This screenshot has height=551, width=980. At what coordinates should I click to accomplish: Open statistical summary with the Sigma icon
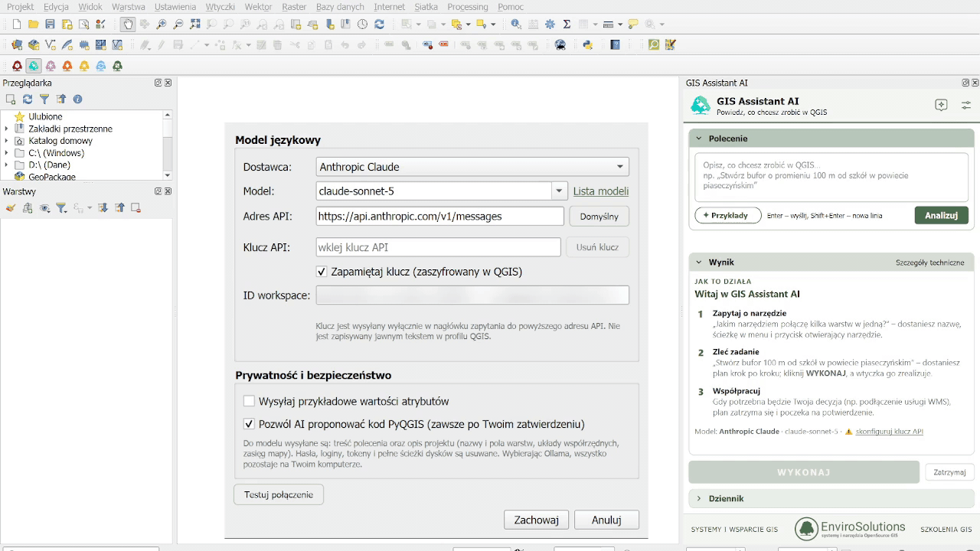coord(567,24)
